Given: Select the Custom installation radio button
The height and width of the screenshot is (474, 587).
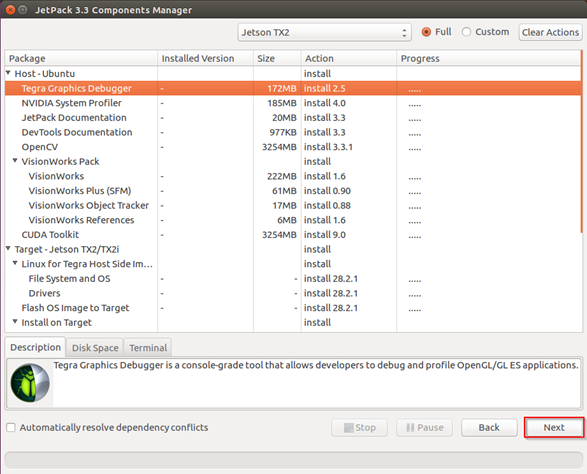Looking at the screenshot, I should pos(466,32).
